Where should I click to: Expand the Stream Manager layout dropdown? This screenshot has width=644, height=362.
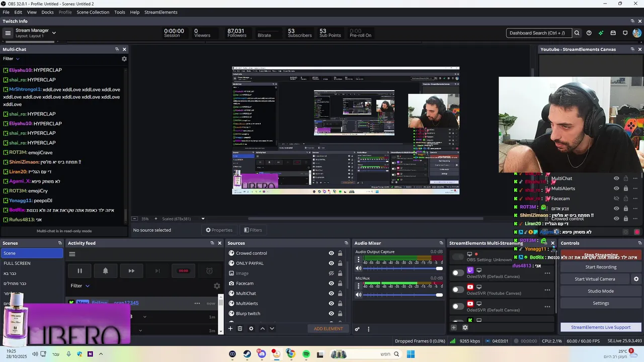tap(54, 33)
